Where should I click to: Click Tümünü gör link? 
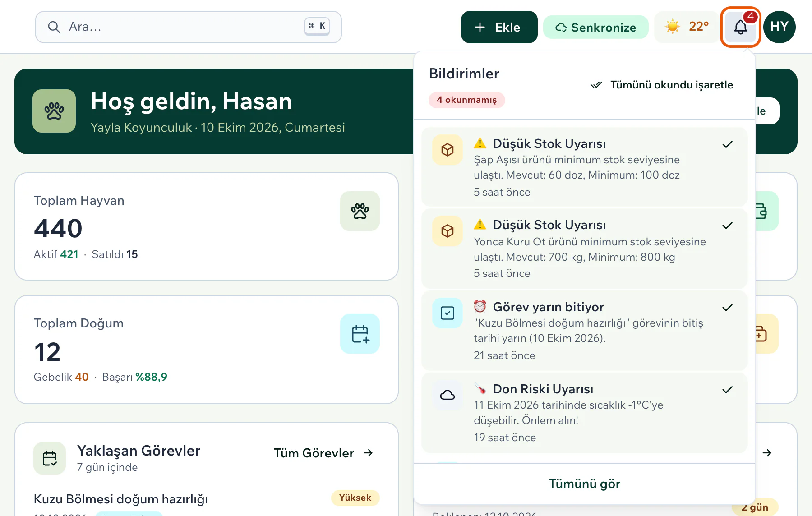[x=585, y=484]
